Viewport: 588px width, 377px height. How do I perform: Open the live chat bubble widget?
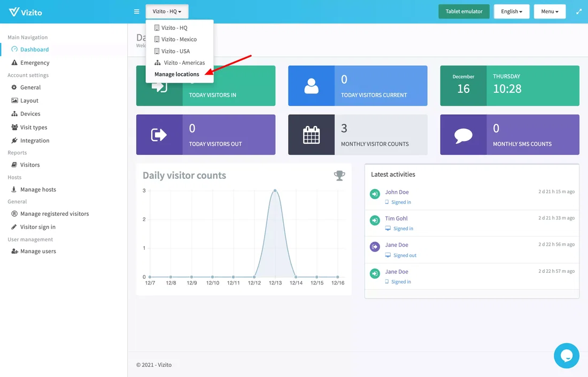click(x=566, y=356)
